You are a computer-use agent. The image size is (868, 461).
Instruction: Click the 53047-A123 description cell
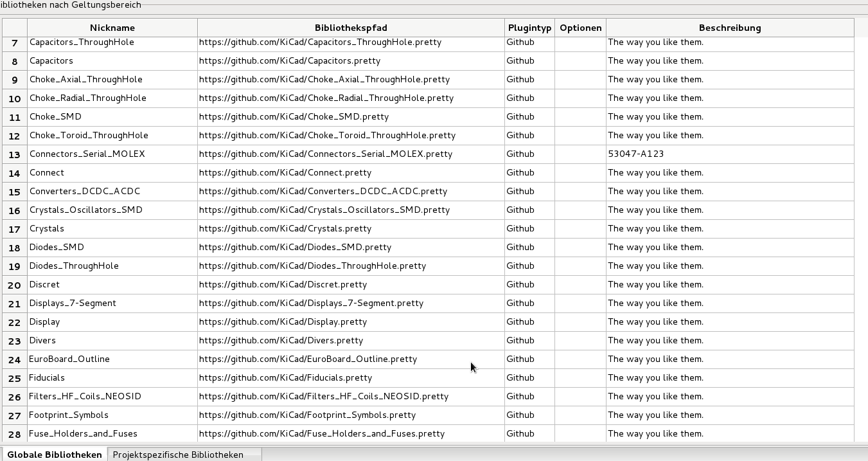730,154
